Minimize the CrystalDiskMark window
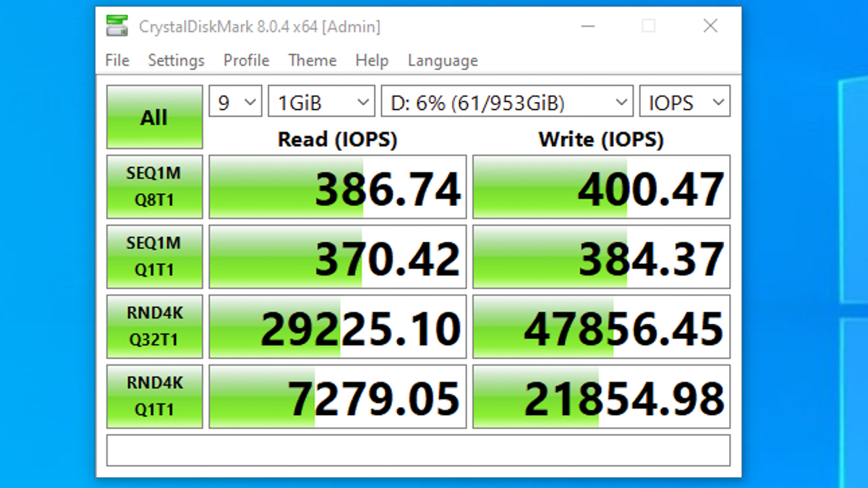 click(588, 27)
